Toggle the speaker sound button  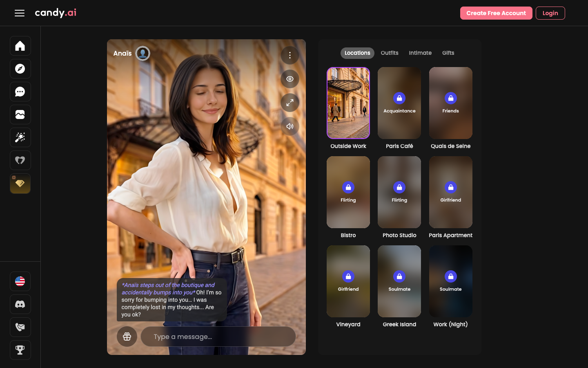point(290,126)
